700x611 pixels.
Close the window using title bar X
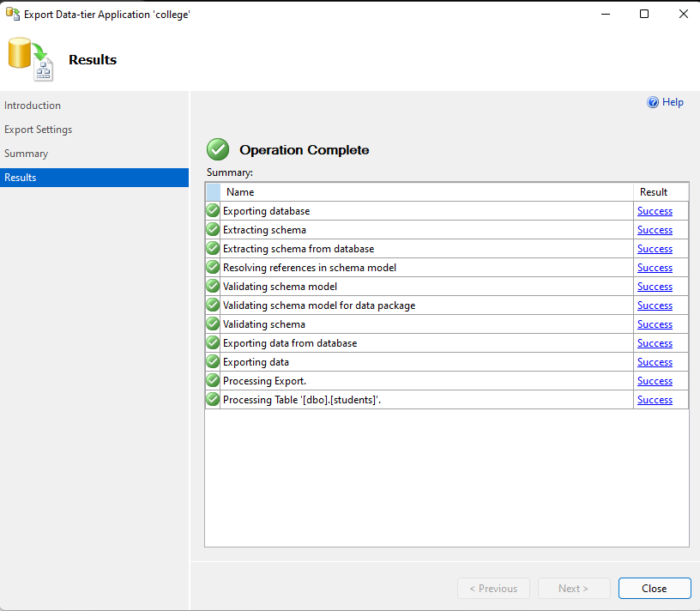pos(683,14)
